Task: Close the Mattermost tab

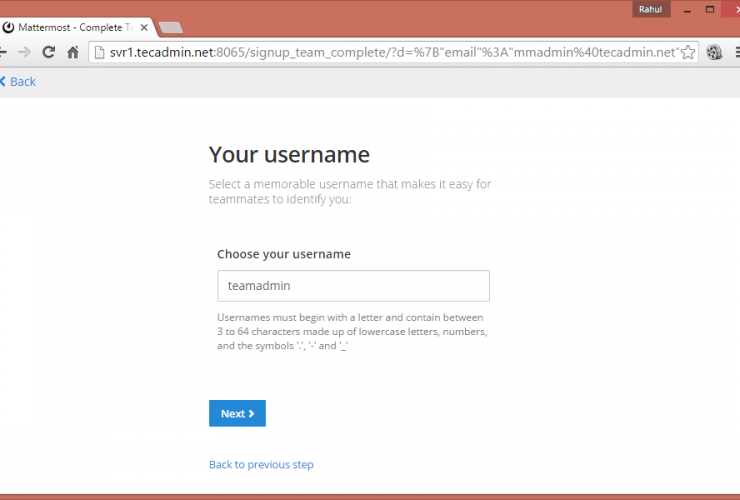Action: (143, 27)
